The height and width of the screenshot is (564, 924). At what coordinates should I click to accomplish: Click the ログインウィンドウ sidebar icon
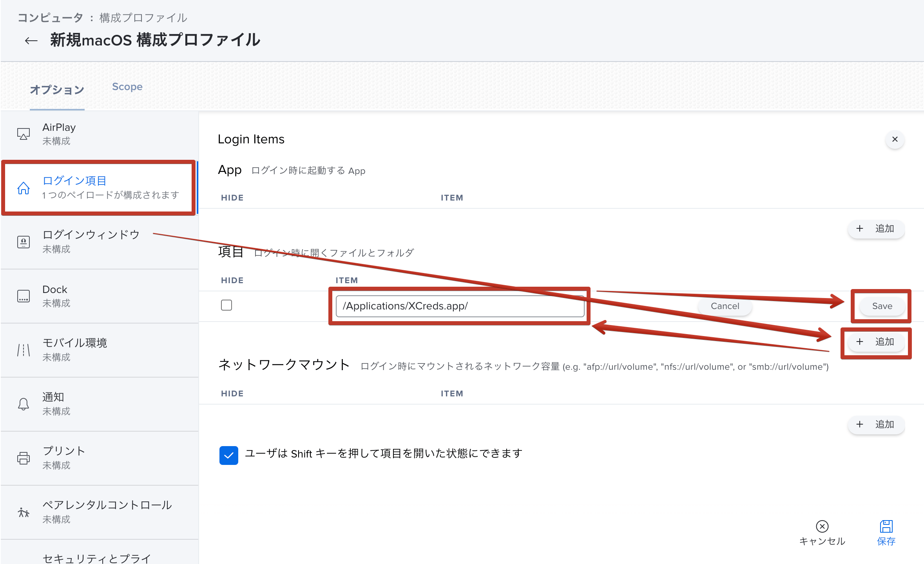click(x=24, y=242)
